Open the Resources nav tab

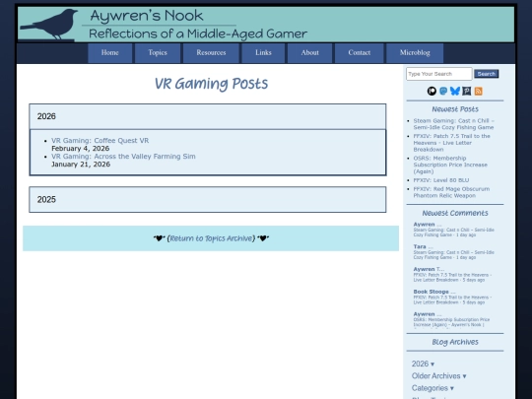[211, 53]
